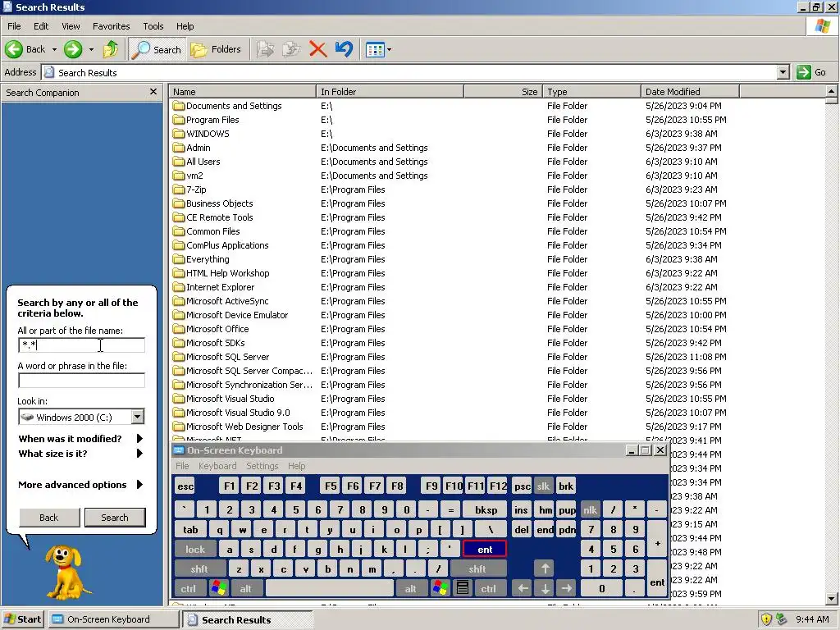Open the Explorer Help menu

click(x=185, y=26)
